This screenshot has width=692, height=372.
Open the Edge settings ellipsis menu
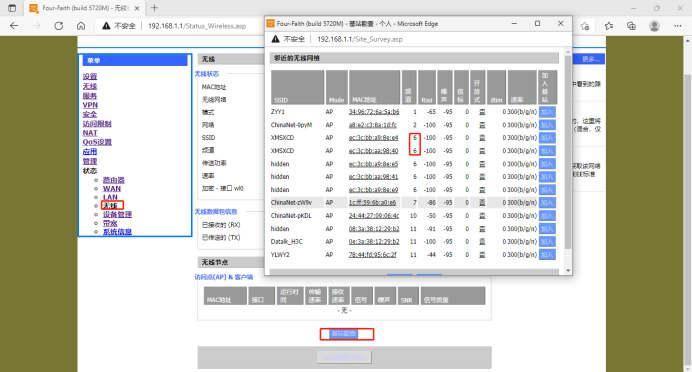pyautogui.click(x=678, y=26)
